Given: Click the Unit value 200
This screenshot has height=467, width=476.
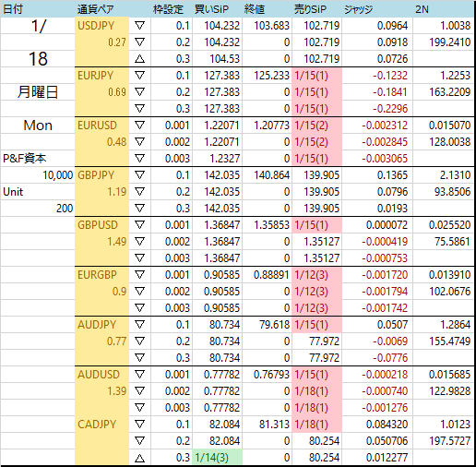Looking at the screenshot, I should 65,209.
